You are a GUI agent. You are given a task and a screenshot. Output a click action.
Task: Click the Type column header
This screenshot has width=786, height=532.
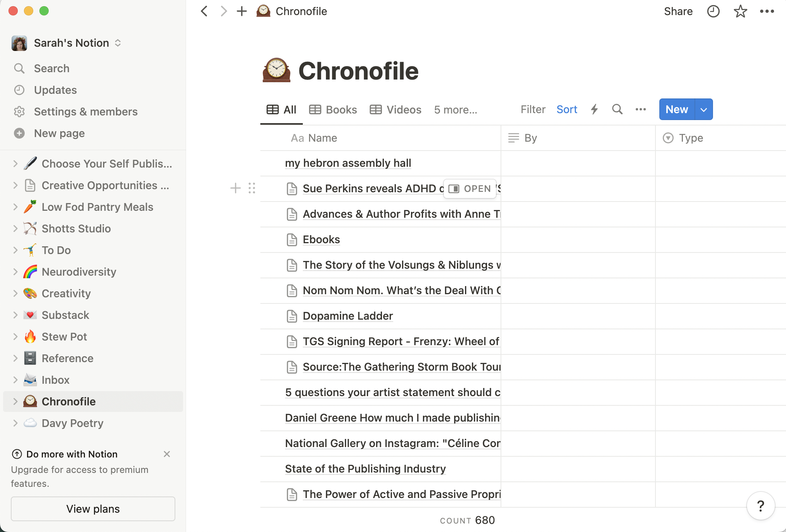tap(691, 138)
